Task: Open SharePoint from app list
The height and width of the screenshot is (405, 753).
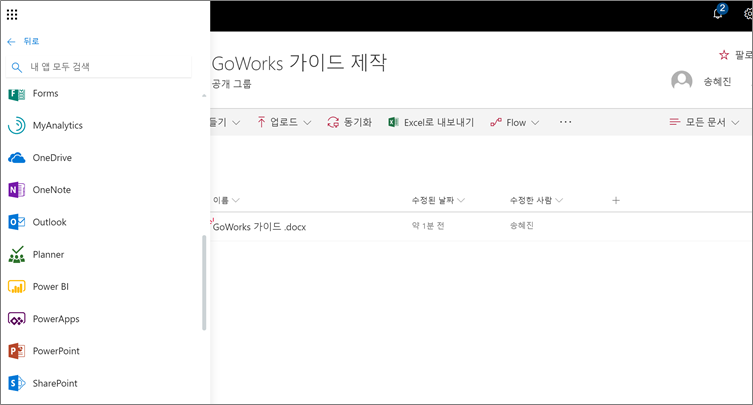Action: click(x=54, y=383)
